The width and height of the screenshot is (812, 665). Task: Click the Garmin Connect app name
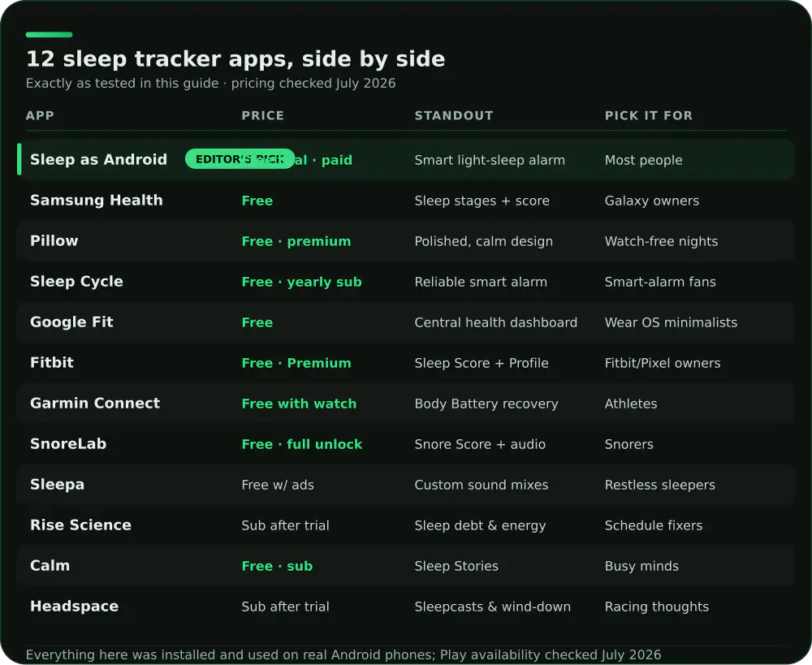coord(95,403)
